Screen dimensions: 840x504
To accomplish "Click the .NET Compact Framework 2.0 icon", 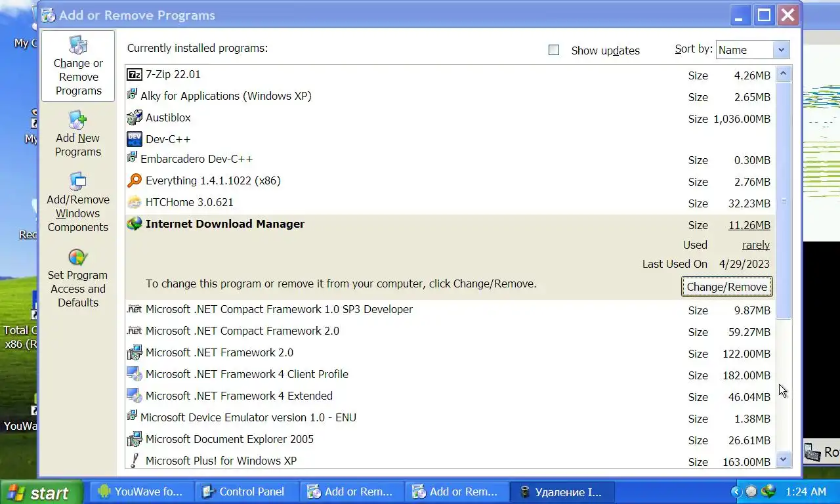I will point(134,330).
